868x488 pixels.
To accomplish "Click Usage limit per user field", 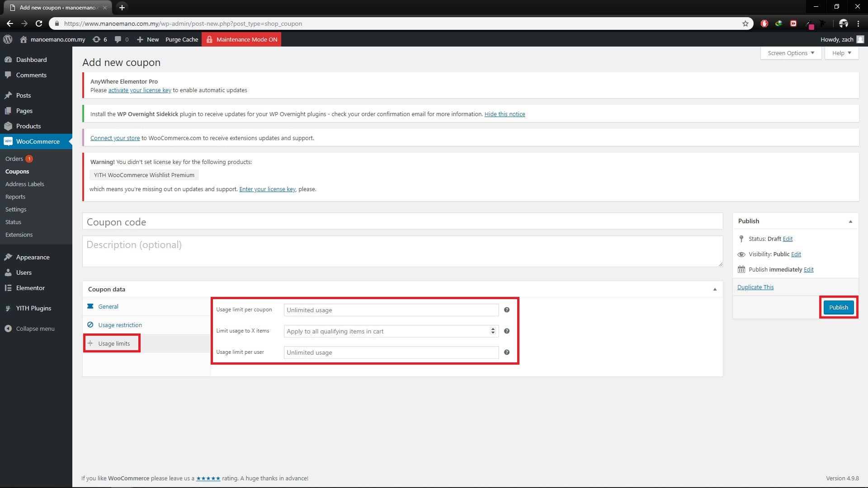I will (391, 352).
